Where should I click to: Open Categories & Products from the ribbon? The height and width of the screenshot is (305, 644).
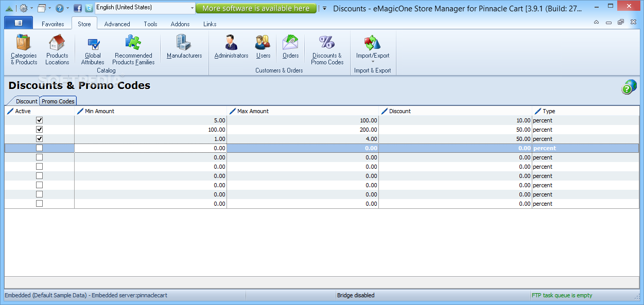[x=24, y=50]
